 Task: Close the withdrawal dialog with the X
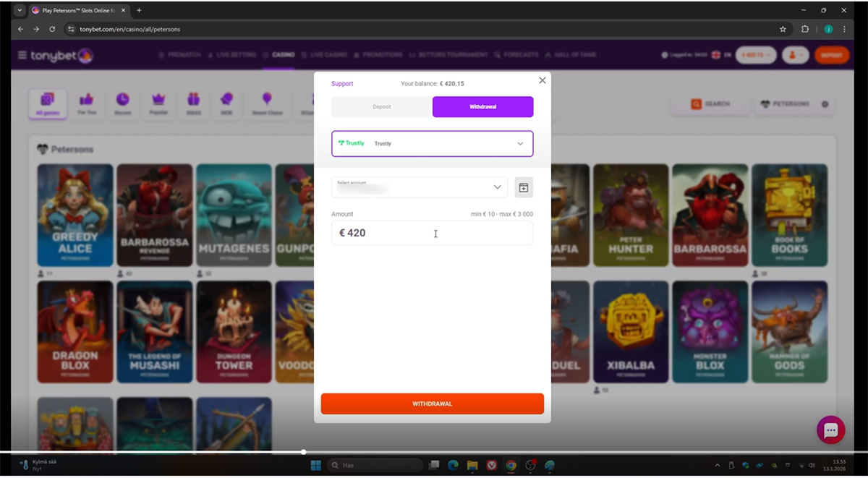[542, 80]
